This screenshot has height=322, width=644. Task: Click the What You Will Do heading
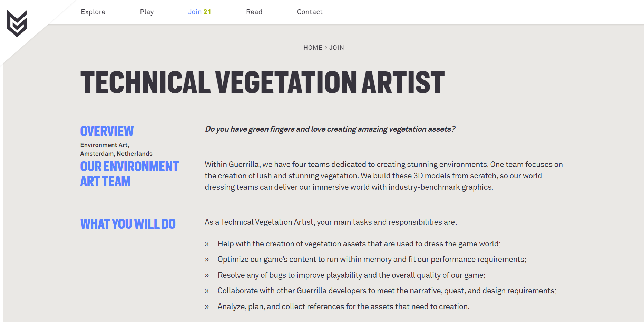[x=128, y=224]
